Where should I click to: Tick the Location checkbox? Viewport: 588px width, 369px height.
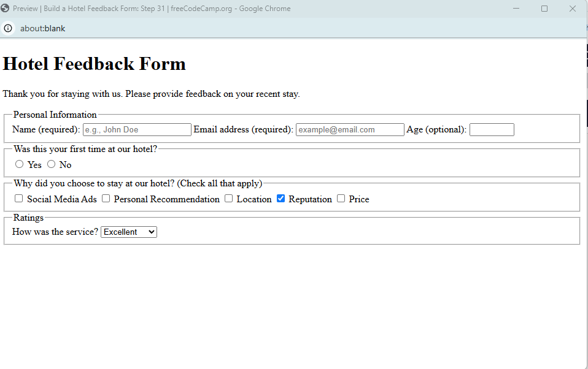[x=229, y=199]
